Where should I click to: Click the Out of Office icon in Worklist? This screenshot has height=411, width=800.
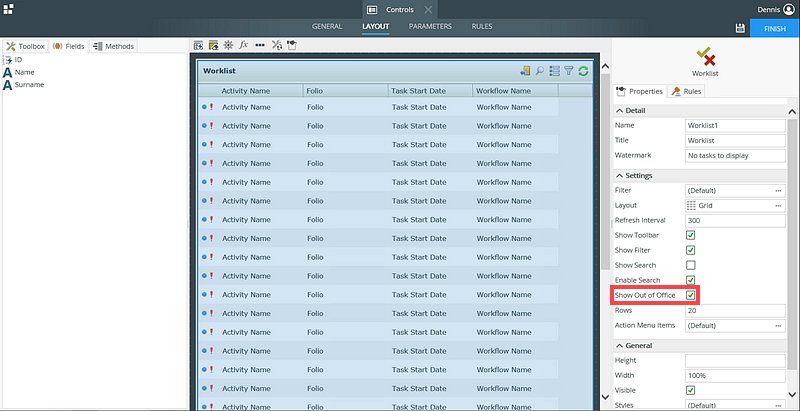pos(525,71)
